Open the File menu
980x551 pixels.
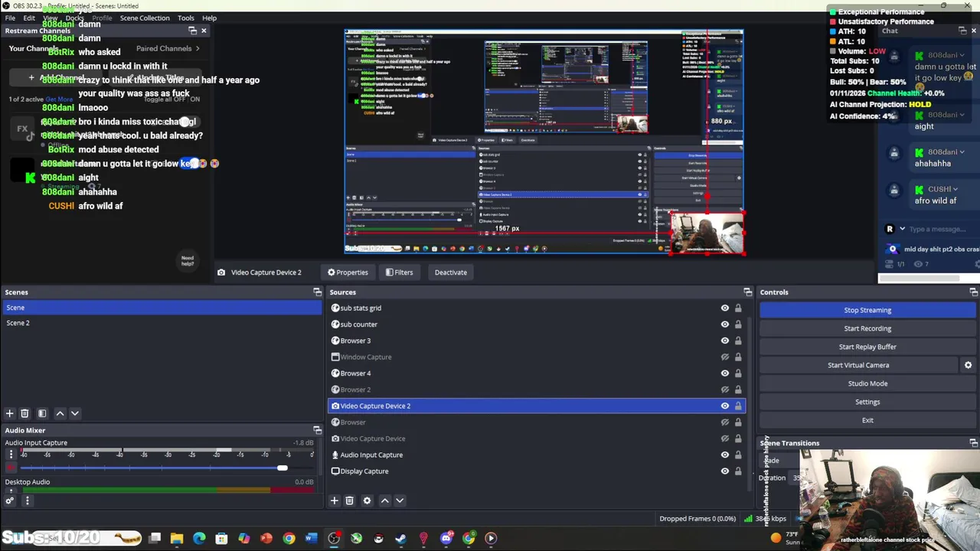(x=10, y=18)
